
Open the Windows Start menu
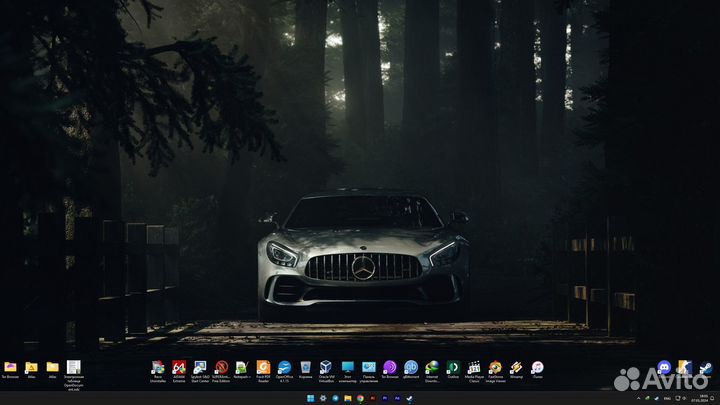pyautogui.click(x=309, y=398)
